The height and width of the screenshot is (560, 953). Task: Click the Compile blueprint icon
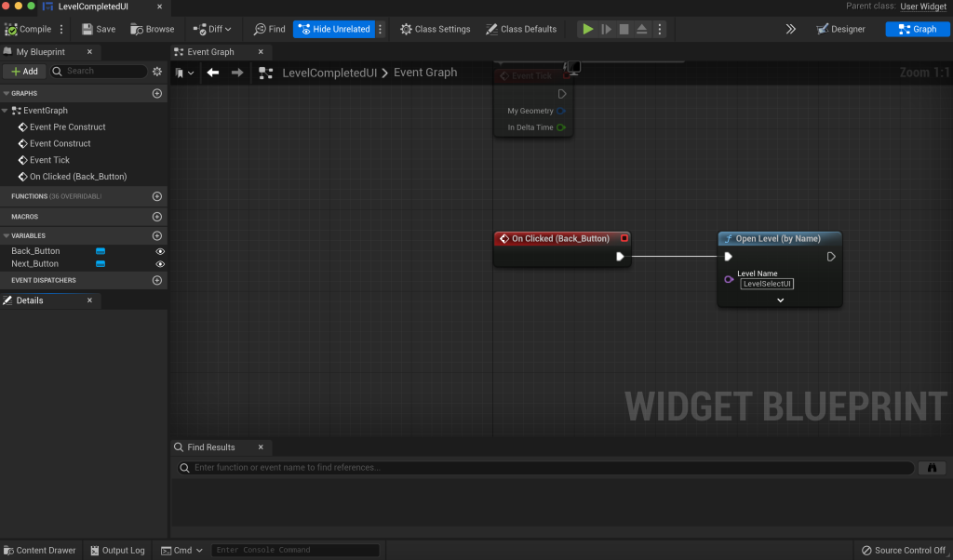pos(12,29)
